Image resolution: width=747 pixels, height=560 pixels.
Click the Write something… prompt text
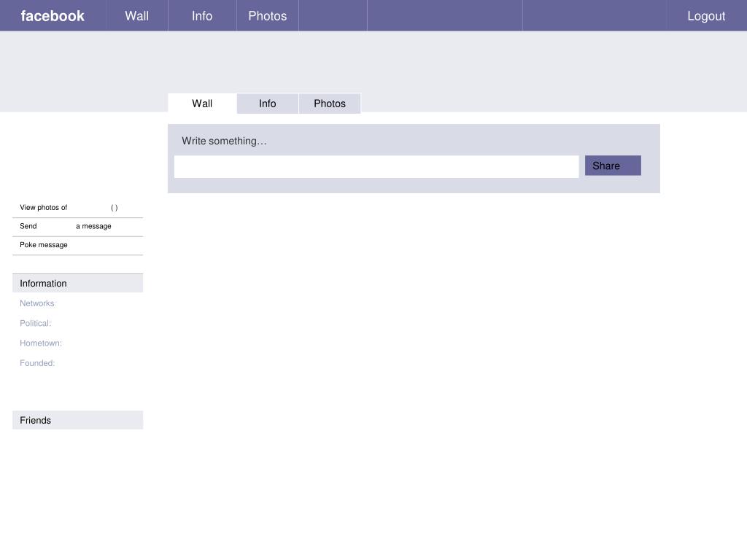coord(224,141)
